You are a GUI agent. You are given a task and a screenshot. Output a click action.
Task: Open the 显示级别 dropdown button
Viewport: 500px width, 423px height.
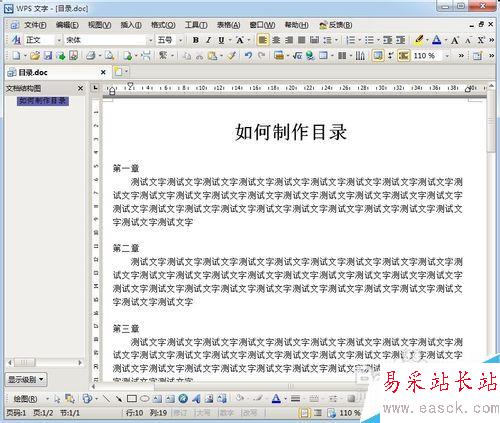click(x=26, y=379)
